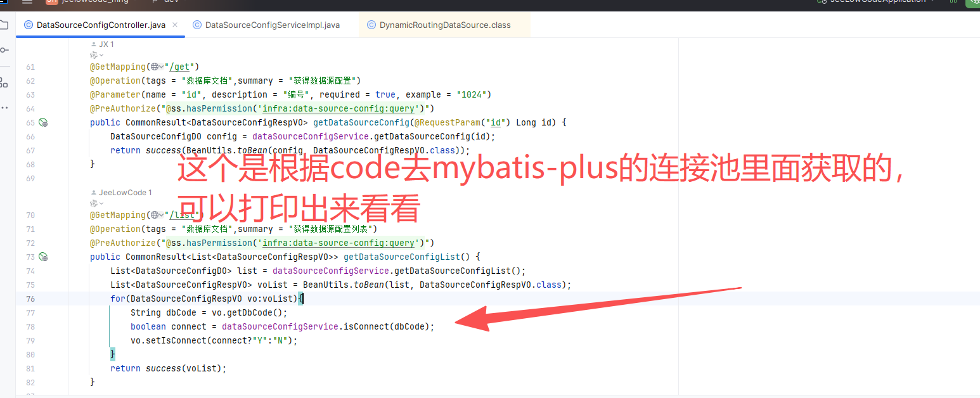Screen dimensions: 980x398
Task: Close the DataSourceConfigController.java tab
Action: (x=175, y=25)
